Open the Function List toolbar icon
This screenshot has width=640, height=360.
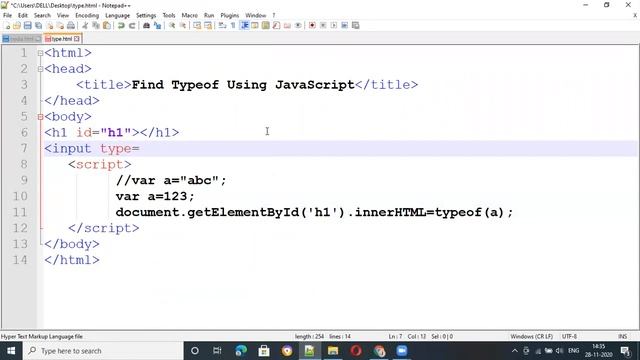(276, 26)
